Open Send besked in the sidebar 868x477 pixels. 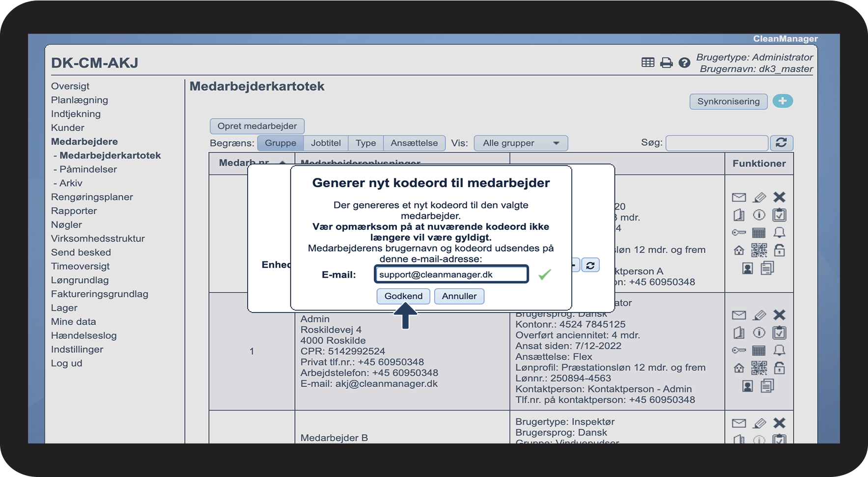pos(81,253)
